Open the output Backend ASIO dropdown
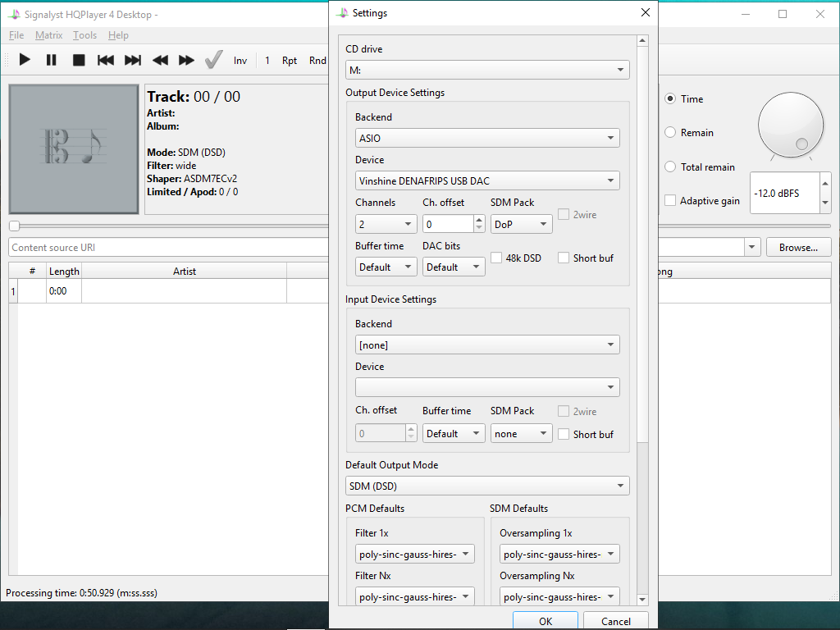The height and width of the screenshot is (630, 840). click(487, 139)
